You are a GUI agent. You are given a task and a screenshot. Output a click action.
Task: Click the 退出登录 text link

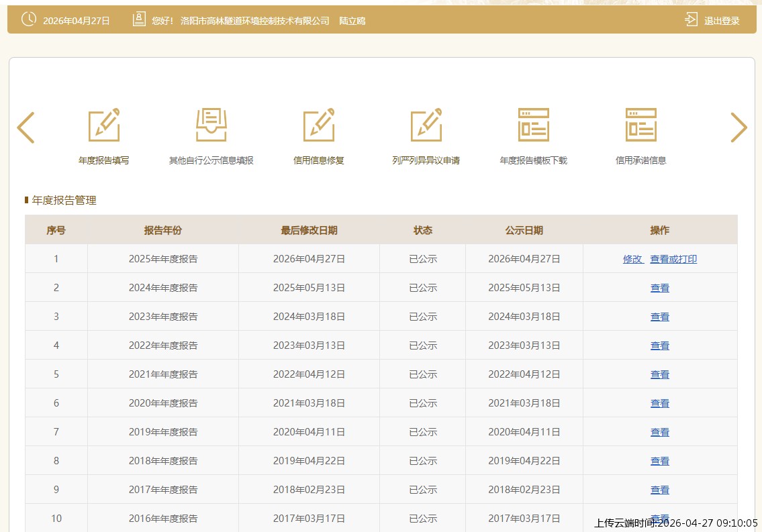722,21
